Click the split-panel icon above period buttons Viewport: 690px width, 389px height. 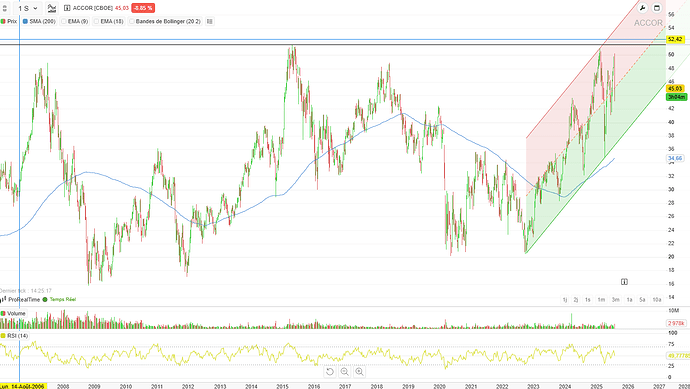click(x=624, y=282)
